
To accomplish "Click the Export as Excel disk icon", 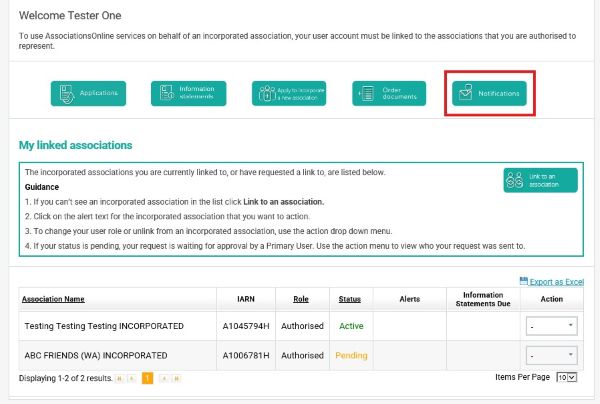I will [x=523, y=281].
